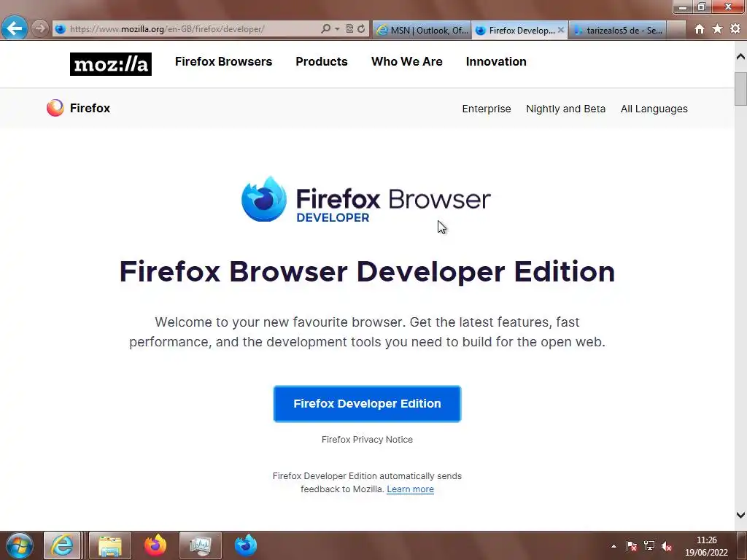Open the Enterprise link
Screen dimensions: 747x560
click(487, 109)
